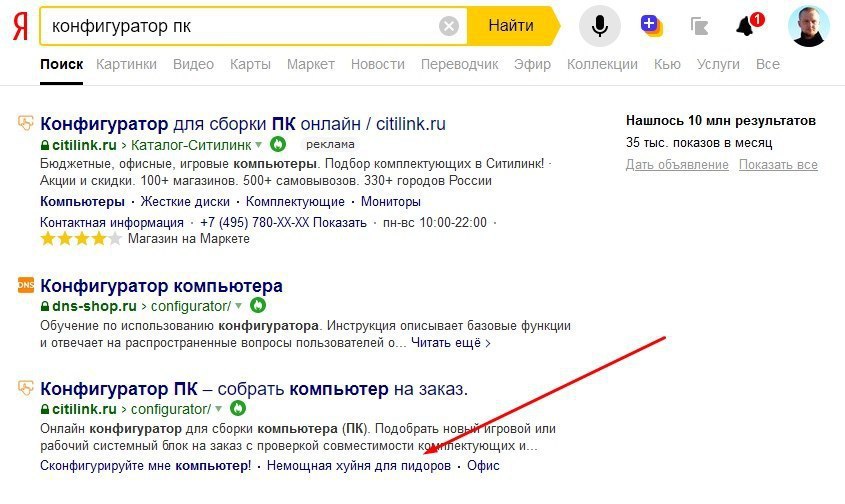Open Сконфигурируйте мне компьютер! sitelink
This screenshot has height=504, width=845.
coord(146,466)
